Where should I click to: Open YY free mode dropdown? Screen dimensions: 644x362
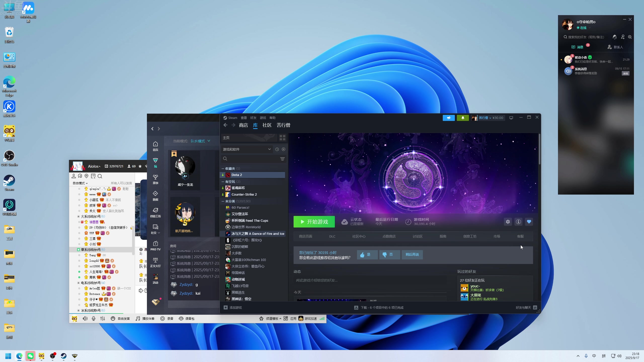80,183
